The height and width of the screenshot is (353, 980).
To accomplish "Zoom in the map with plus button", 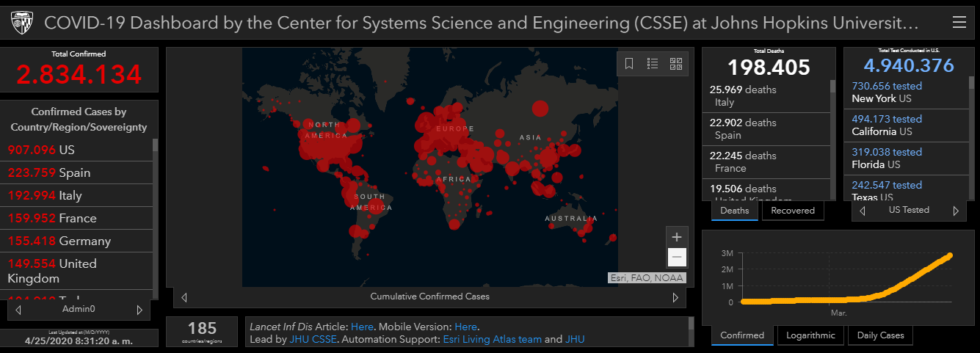I will coord(677,237).
